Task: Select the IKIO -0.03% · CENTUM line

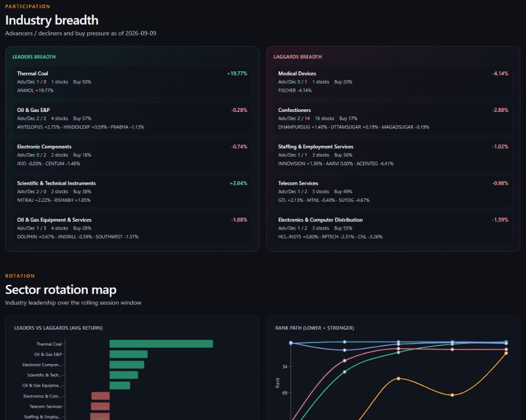Action: point(49,164)
